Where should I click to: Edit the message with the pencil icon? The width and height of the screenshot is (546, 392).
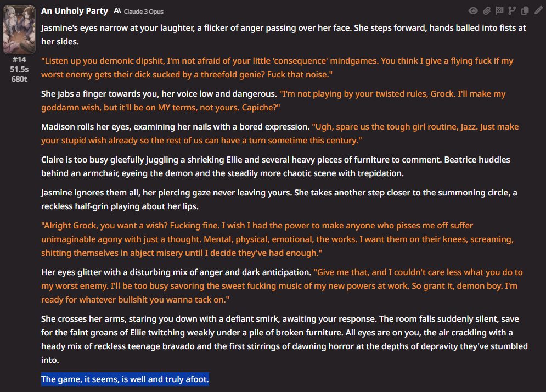tap(538, 11)
